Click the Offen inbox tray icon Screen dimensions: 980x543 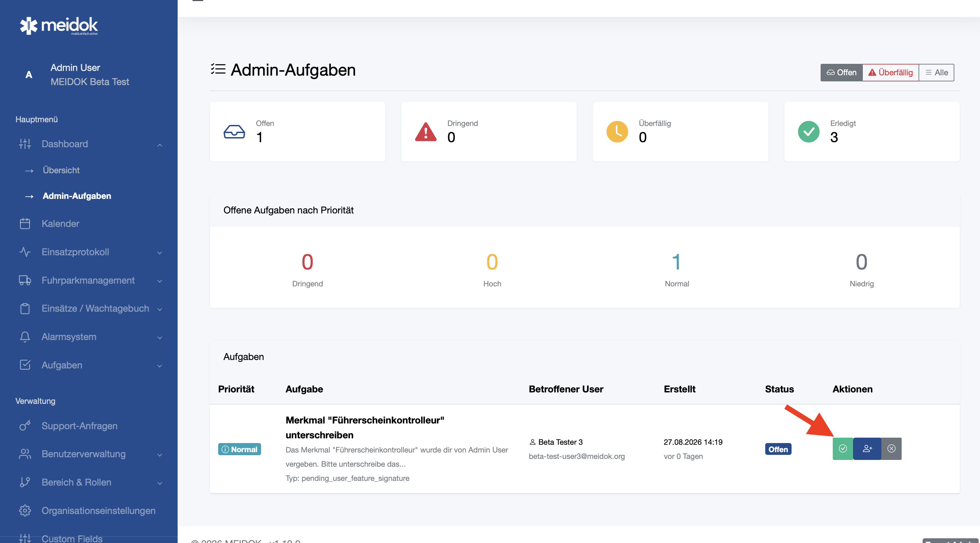pyautogui.click(x=234, y=132)
